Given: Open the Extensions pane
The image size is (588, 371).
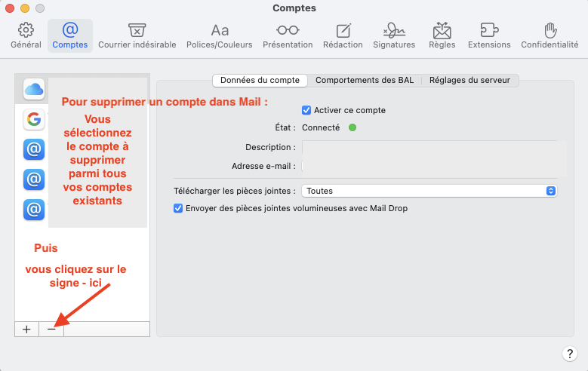Looking at the screenshot, I should tap(489, 35).
